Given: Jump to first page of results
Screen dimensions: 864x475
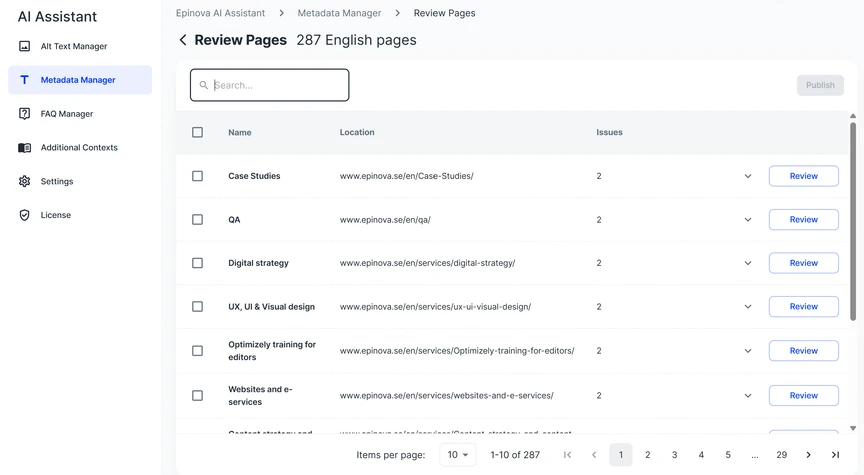Looking at the screenshot, I should [568, 455].
